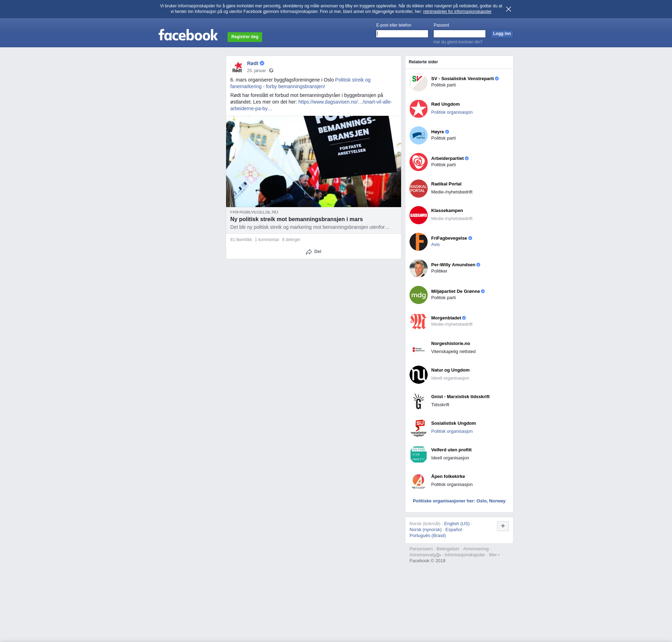Click the Velferd uten profitt logo
This screenshot has width=672, height=642.
[x=419, y=454]
